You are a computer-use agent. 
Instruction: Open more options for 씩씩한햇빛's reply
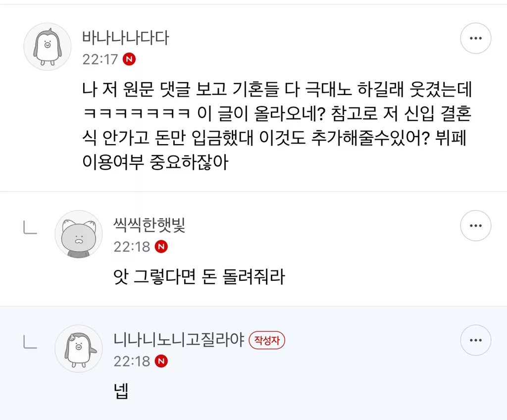coord(475,226)
